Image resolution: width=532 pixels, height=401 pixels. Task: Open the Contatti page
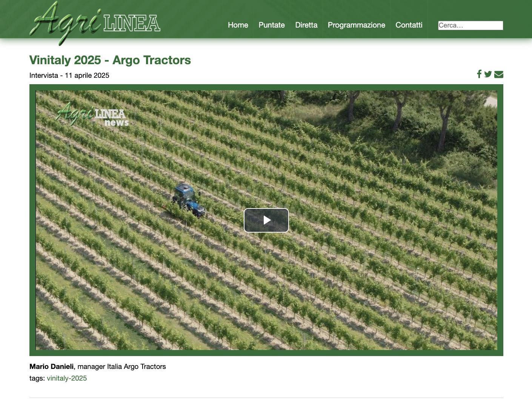409,25
